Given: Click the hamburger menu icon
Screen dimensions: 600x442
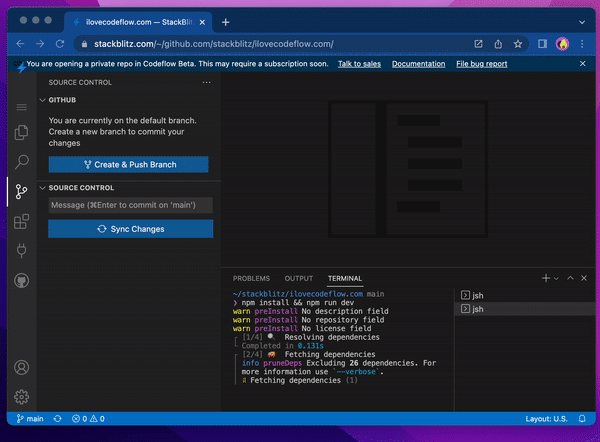Looking at the screenshot, I should [21, 106].
